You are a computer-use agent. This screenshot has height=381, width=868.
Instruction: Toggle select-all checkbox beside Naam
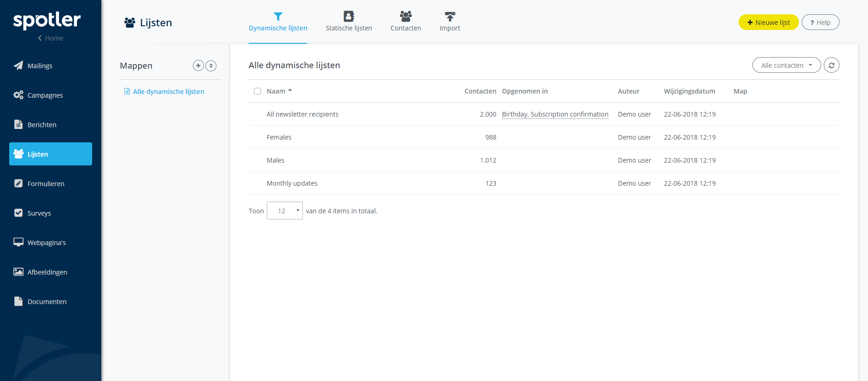(257, 91)
